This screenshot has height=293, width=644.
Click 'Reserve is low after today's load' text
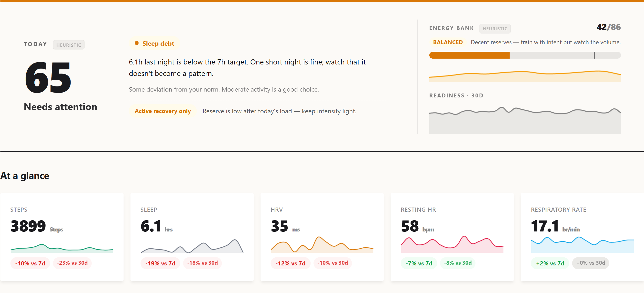click(x=279, y=111)
